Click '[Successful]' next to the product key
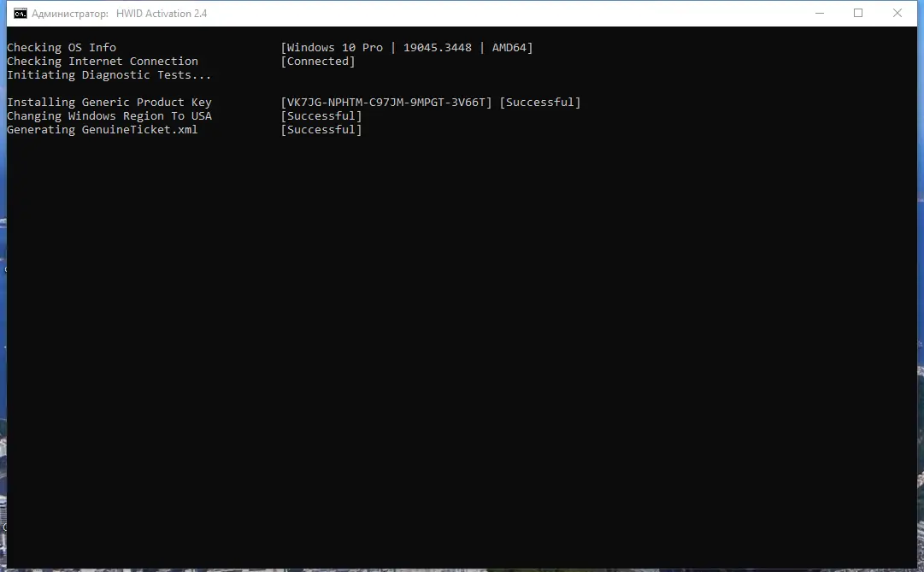The height and width of the screenshot is (572, 924). tap(540, 102)
